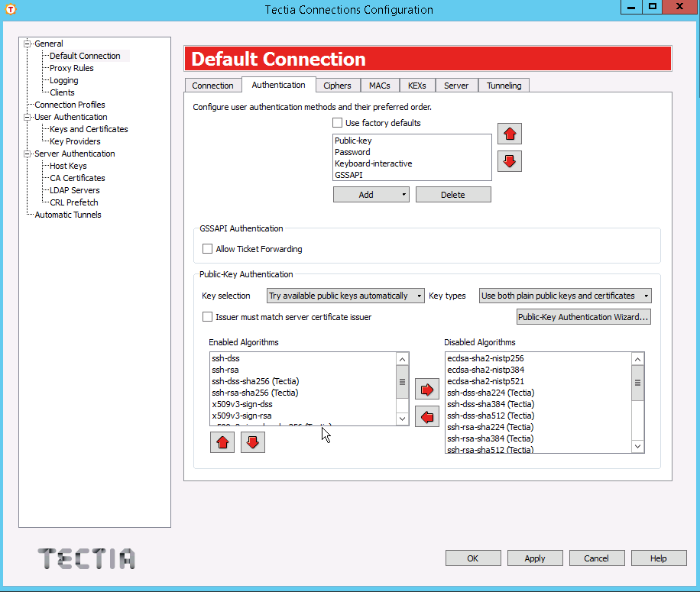Viewport: 700px width, 592px height.
Task: Tick Issuer must match server certificate issuer
Action: [208, 317]
